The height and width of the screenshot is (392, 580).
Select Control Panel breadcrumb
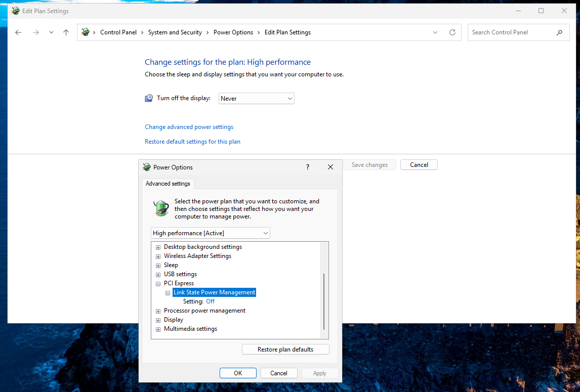(118, 32)
